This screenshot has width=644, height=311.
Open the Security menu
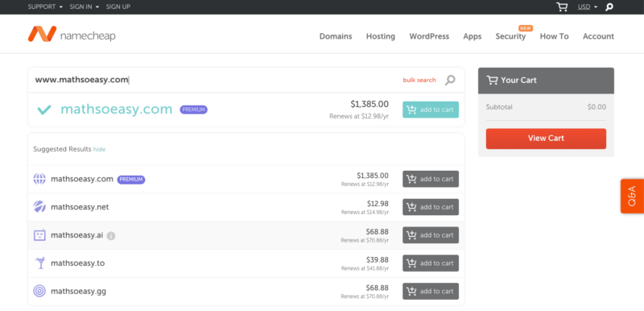click(x=510, y=36)
